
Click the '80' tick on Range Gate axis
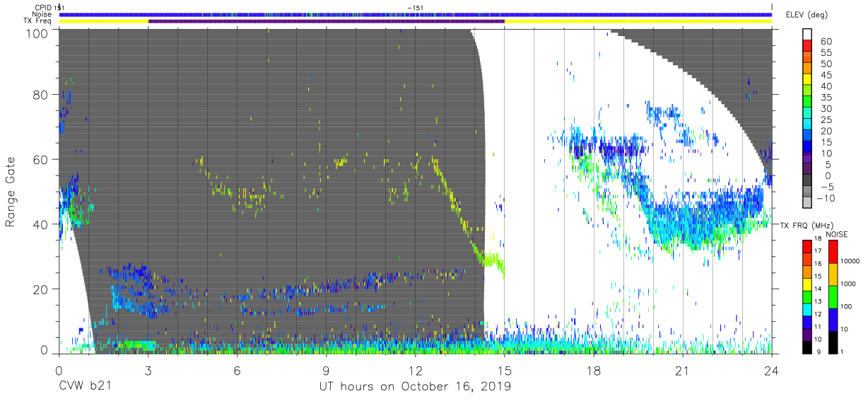42,95
